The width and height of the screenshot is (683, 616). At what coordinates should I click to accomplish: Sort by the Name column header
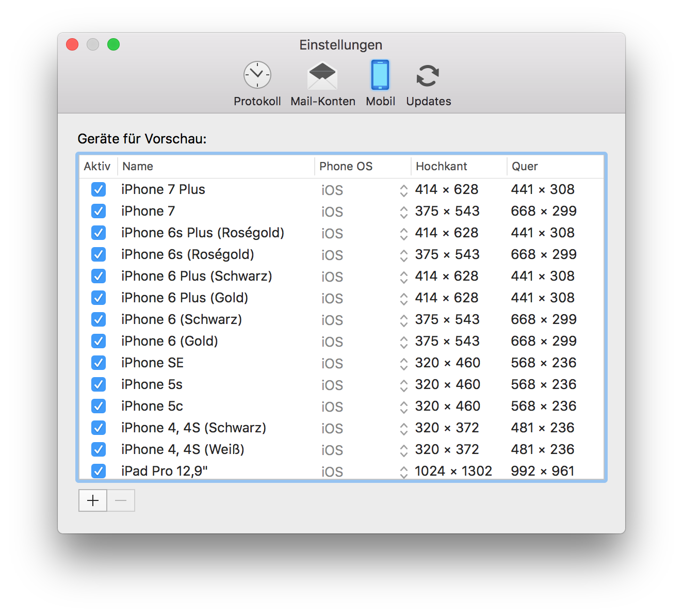tap(216, 166)
